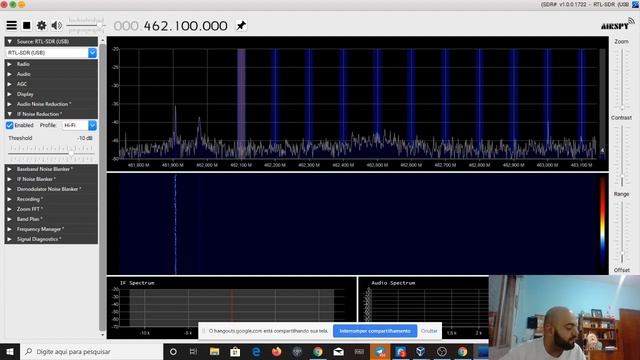Click the pin icon beside the frequency
The height and width of the screenshot is (360, 640).
241,26
